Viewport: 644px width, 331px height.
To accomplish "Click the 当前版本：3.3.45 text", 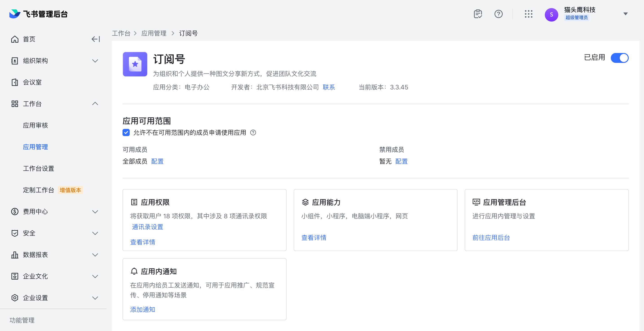I will [x=383, y=87].
